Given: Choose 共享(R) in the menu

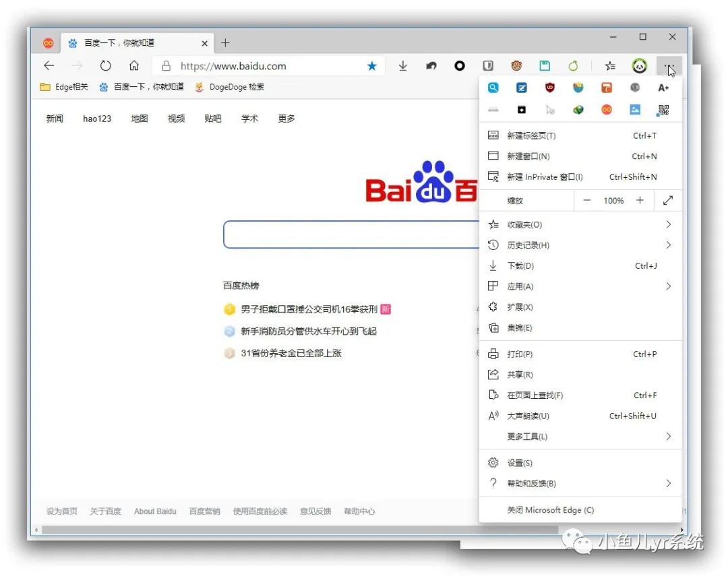Looking at the screenshot, I should (x=580, y=375).
